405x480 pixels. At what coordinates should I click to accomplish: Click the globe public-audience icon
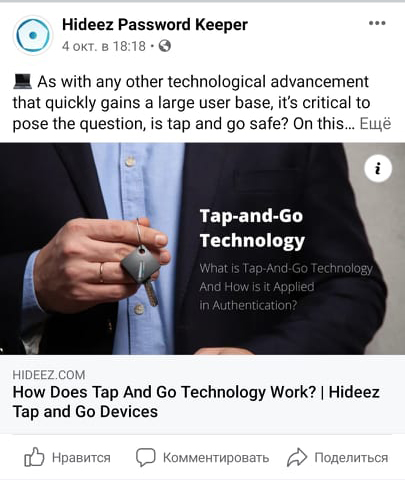click(x=164, y=46)
